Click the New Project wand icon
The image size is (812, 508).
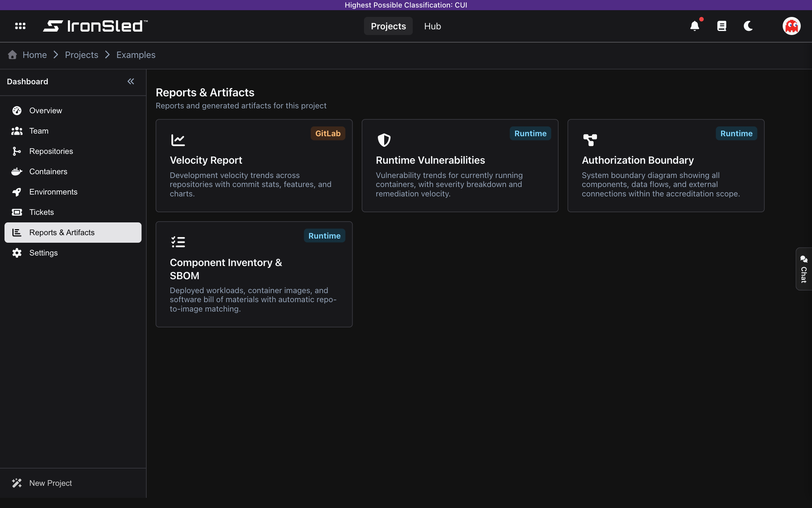[x=17, y=483]
